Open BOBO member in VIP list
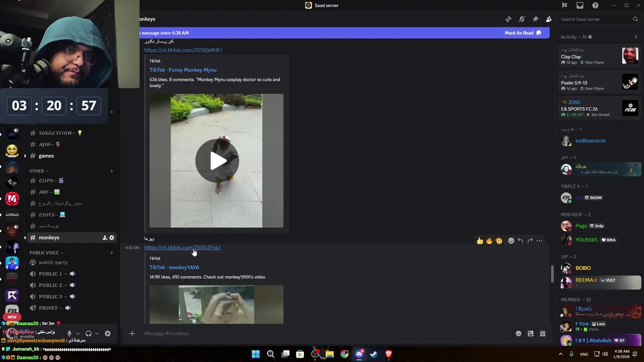This screenshot has height=362, width=644. click(599, 268)
